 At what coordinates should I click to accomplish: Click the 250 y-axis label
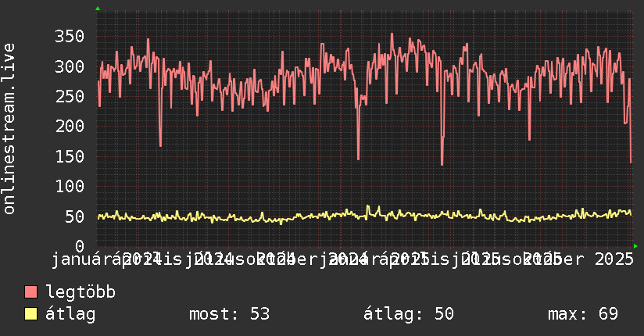[70, 97]
